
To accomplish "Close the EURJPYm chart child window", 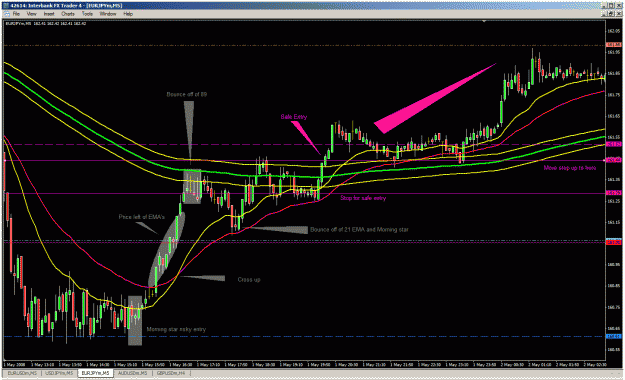I will click(618, 14).
